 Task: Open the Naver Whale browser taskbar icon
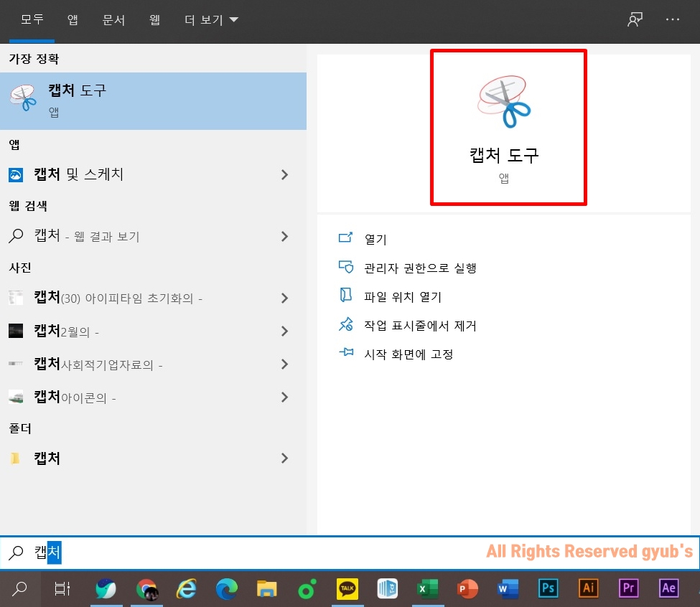[106, 589]
